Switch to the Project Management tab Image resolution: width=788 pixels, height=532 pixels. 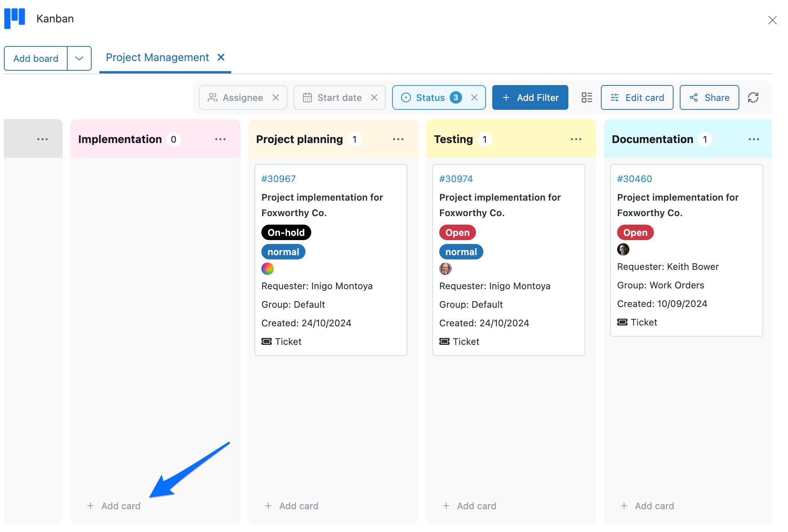point(157,58)
